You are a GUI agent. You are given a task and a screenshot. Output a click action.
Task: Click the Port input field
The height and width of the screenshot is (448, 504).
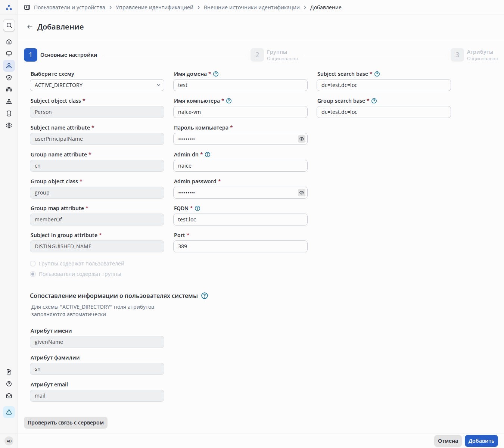[240, 246]
